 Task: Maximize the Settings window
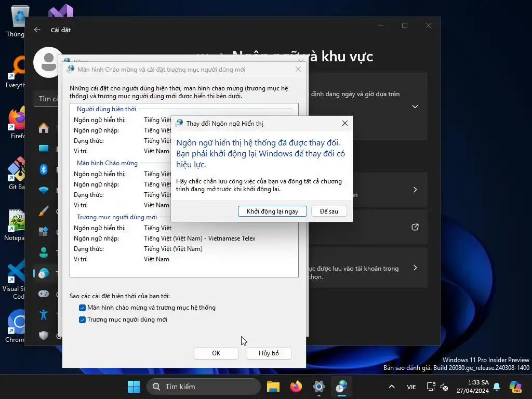click(404, 25)
